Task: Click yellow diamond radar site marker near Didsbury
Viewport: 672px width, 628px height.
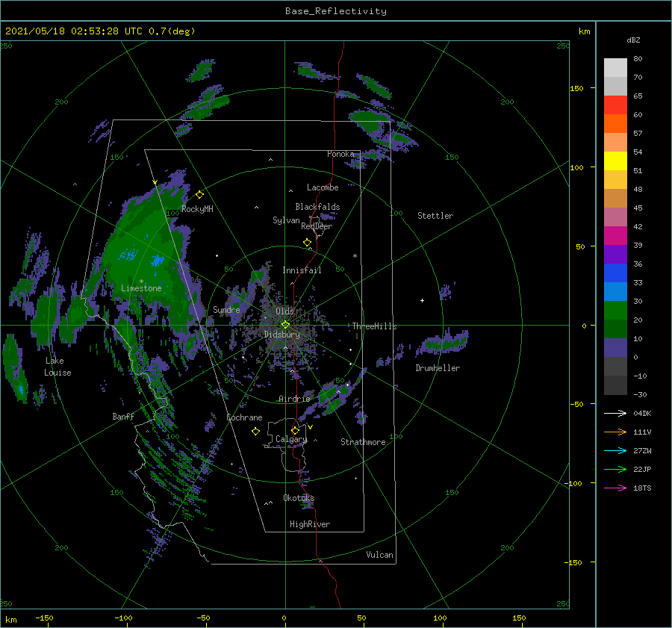Action: 285,325
